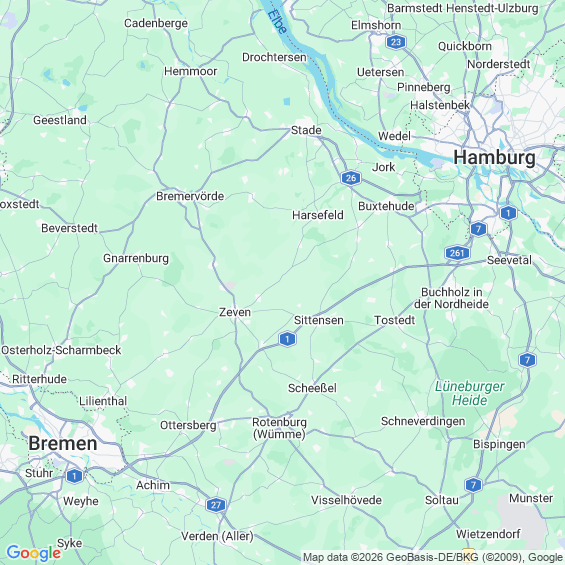Open the Google logo link

coord(34,553)
